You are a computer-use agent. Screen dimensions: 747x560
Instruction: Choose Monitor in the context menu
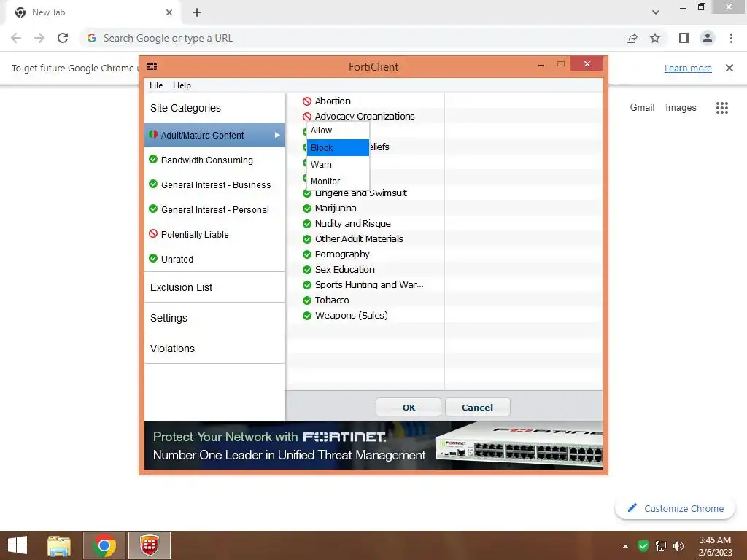point(338,182)
